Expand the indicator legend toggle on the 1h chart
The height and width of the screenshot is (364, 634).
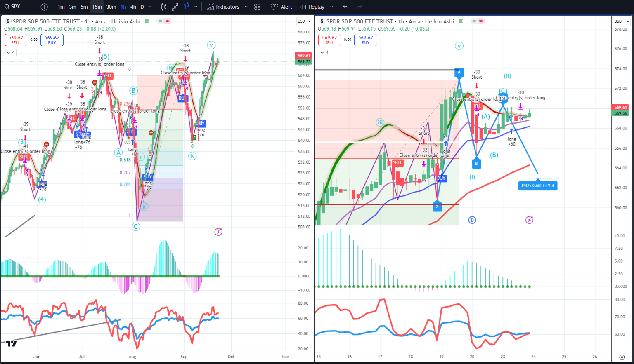pyautogui.click(x=324, y=52)
